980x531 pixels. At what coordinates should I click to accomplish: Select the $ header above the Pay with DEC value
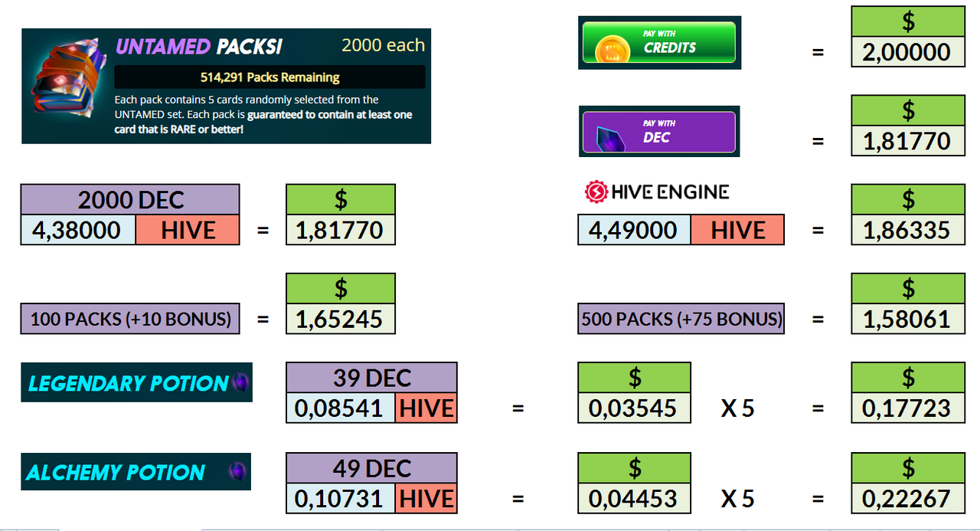pyautogui.click(x=908, y=110)
